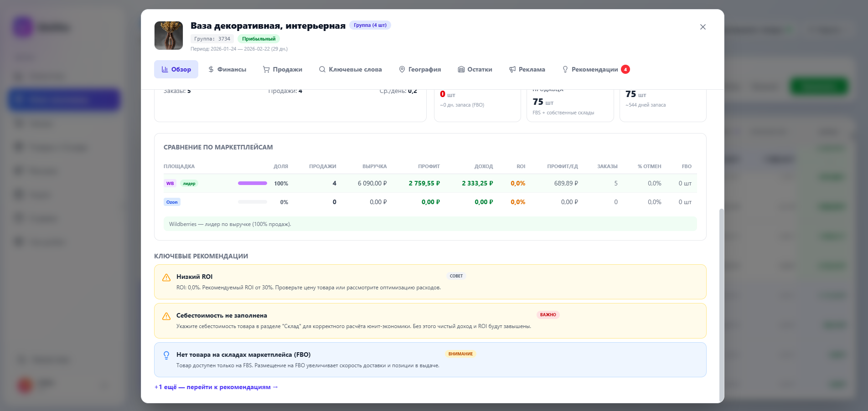Screen dimensions: 868x411
Task: Click the map pin icon beside География
Action: click(x=402, y=69)
